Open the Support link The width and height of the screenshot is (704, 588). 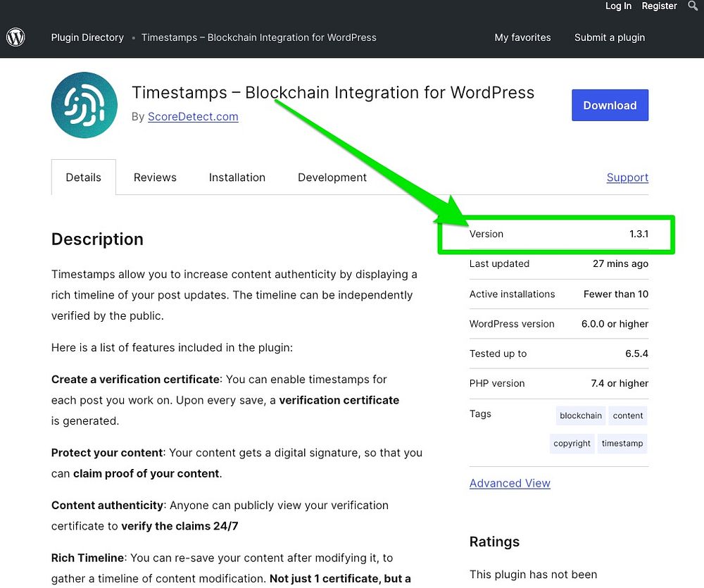click(627, 177)
